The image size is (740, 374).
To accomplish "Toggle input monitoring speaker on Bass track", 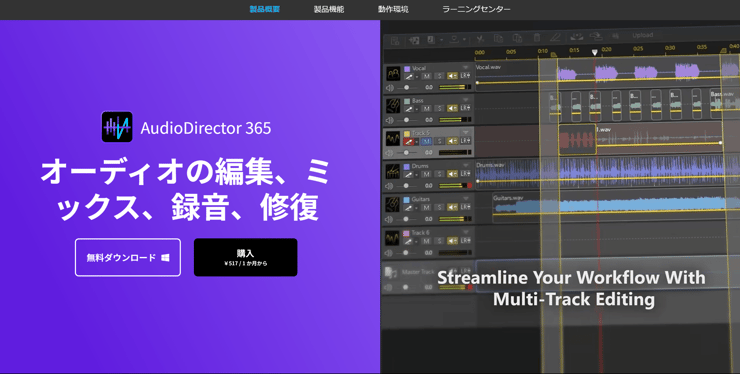I will (x=452, y=108).
